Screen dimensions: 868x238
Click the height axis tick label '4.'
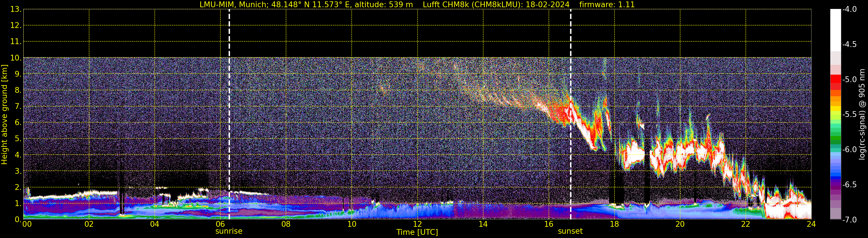point(18,155)
